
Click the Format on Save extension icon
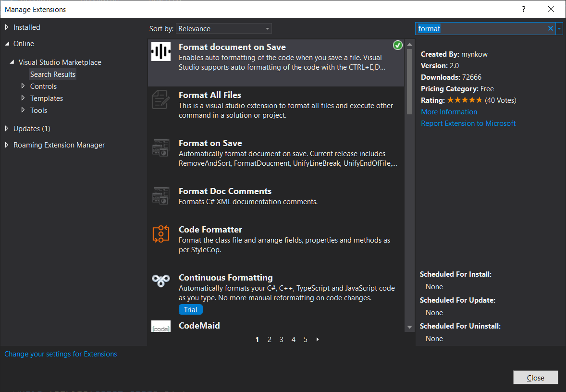pos(161,147)
